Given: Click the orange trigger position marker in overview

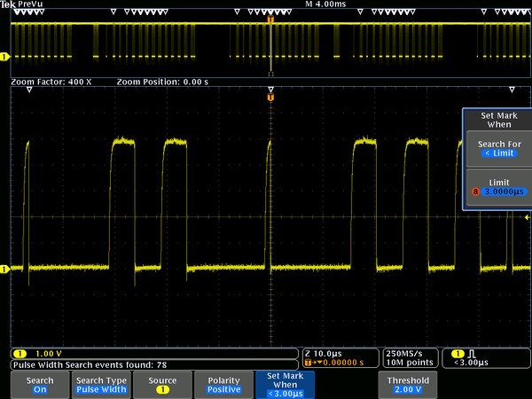Looking at the screenshot, I should click(x=270, y=18).
